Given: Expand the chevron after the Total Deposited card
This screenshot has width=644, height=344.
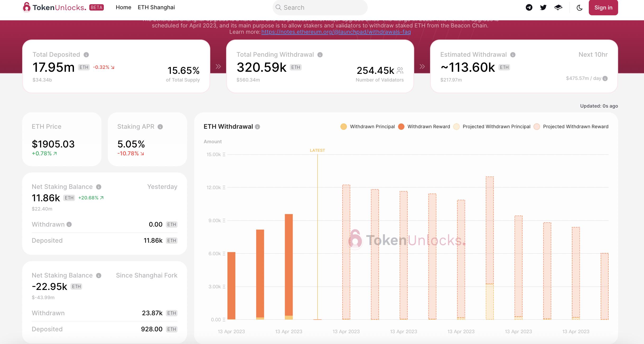Looking at the screenshot, I should pyautogui.click(x=218, y=66).
